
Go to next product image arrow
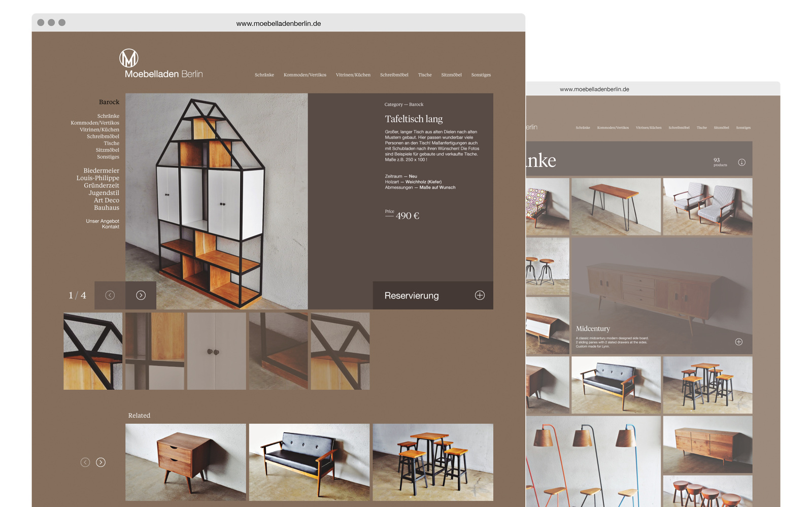(x=141, y=295)
